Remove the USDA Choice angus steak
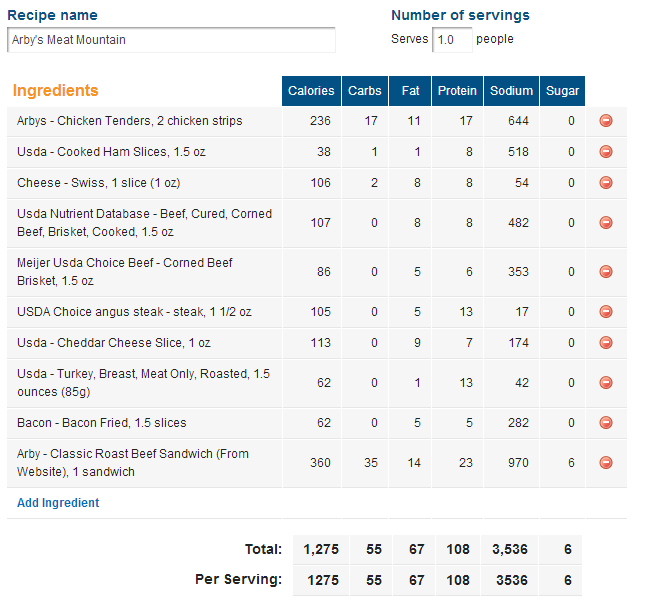Image resolution: width=650 pixels, height=613 pixels. 606,312
